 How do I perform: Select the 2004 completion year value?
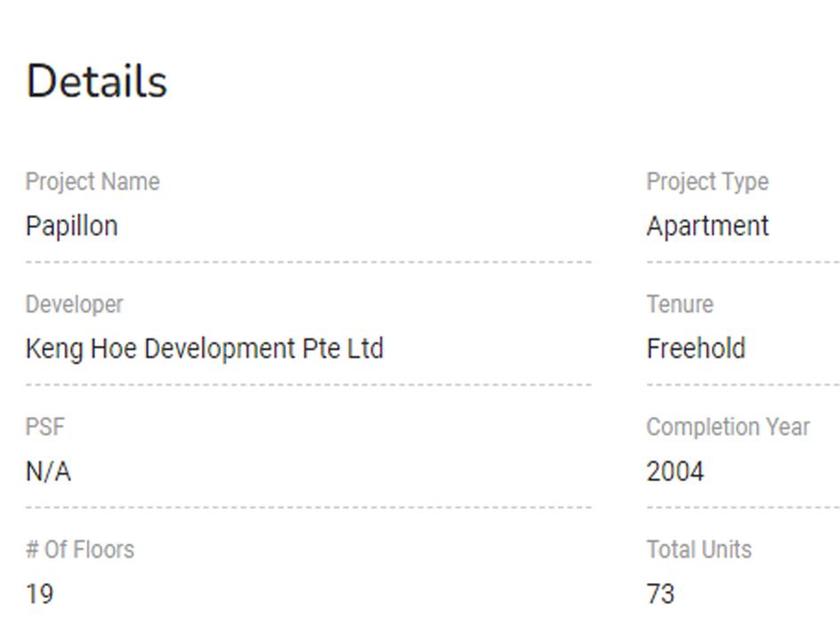click(x=675, y=471)
